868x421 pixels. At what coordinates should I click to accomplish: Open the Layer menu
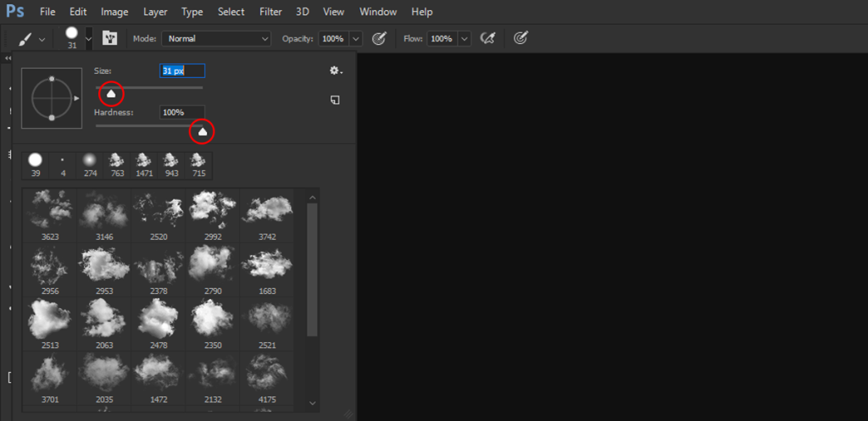(x=156, y=12)
